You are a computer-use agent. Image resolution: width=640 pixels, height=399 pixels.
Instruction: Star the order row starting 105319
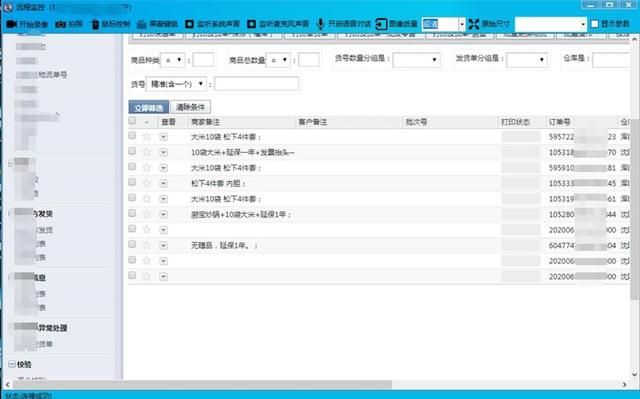tap(146, 199)
